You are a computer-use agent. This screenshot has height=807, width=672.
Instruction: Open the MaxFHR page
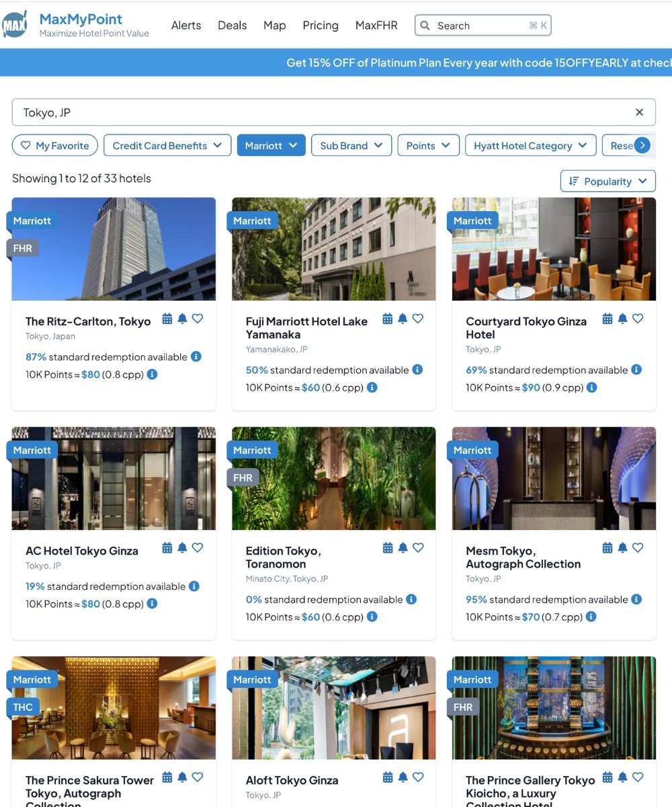[x=376, y=26]
